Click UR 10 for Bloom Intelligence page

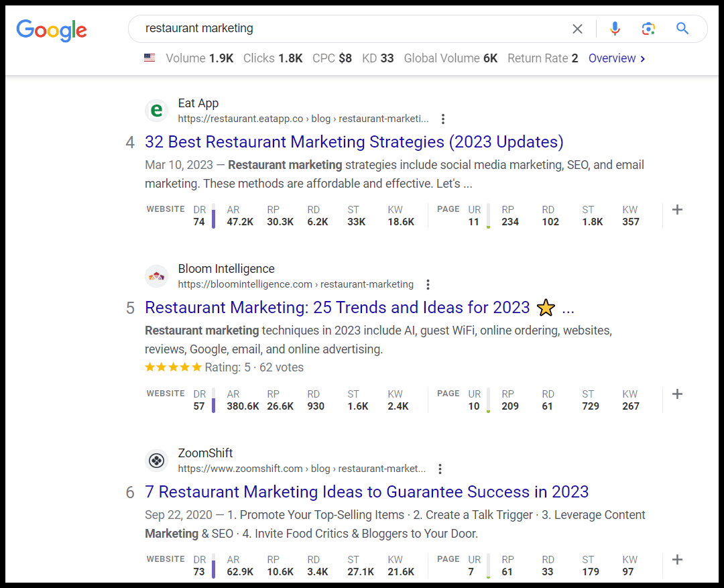(474, 400)
